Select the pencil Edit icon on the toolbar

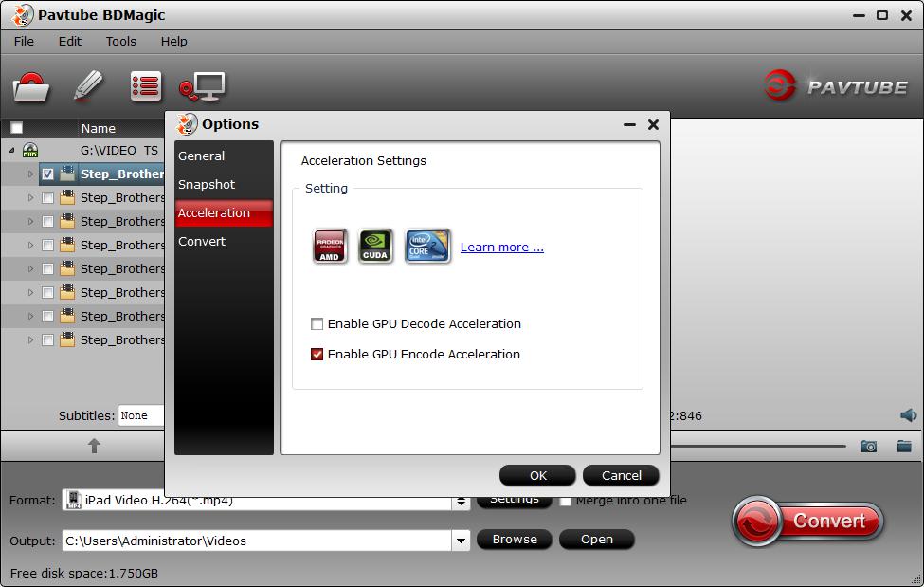pyautogui.click(x=88, y=84)
